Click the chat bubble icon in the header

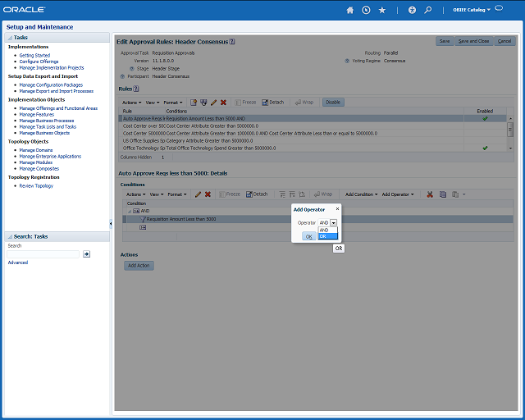point(499,8)
